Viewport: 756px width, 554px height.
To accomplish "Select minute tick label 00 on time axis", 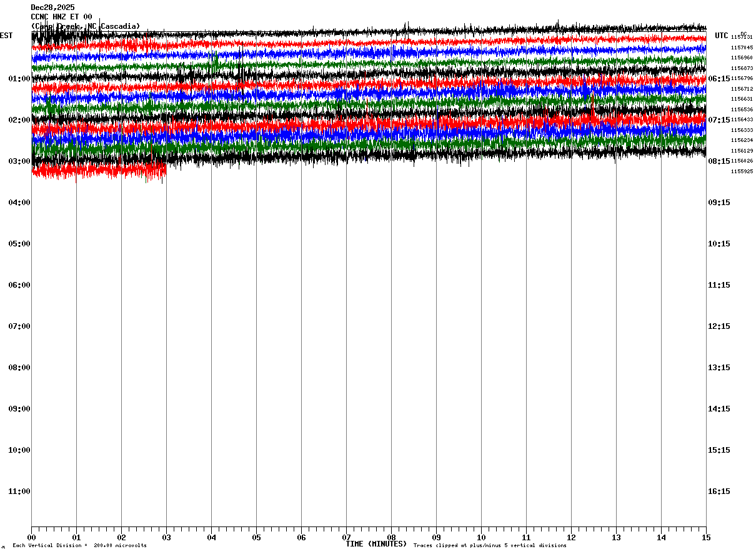I will (32, 538).
